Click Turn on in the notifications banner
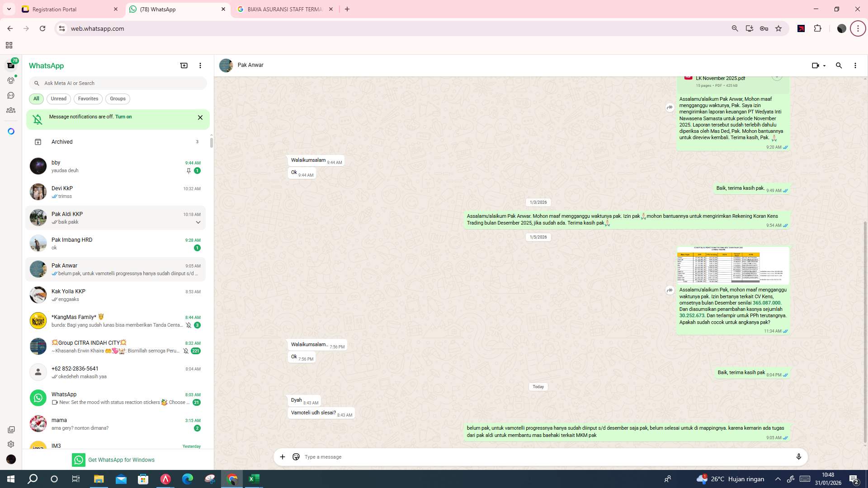Image resolution: width=868 pixels, height=488 pixels. coord(123,117)
